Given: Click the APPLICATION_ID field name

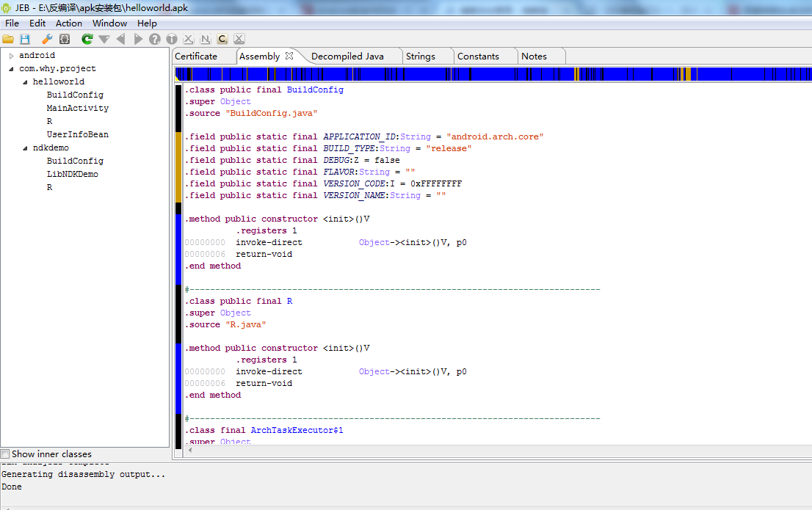Looking at the screenshot, I should [x=359, y=136].
